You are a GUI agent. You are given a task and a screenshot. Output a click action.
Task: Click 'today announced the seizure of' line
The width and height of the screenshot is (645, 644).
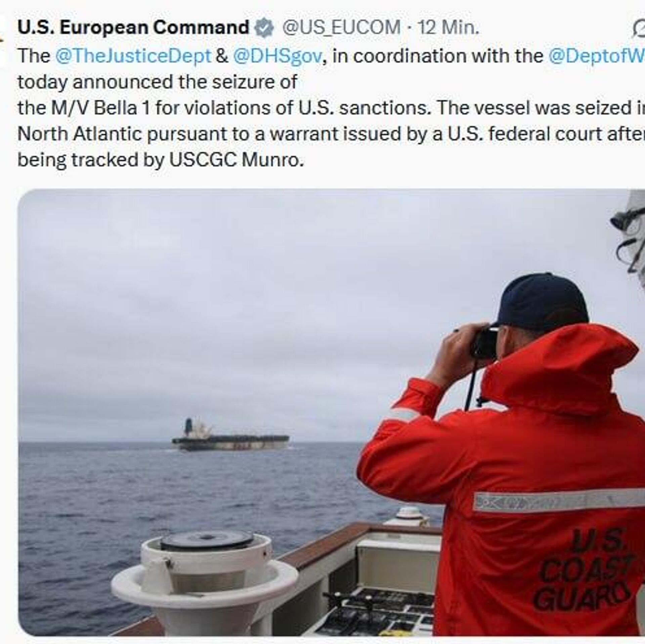pos(157,82)
